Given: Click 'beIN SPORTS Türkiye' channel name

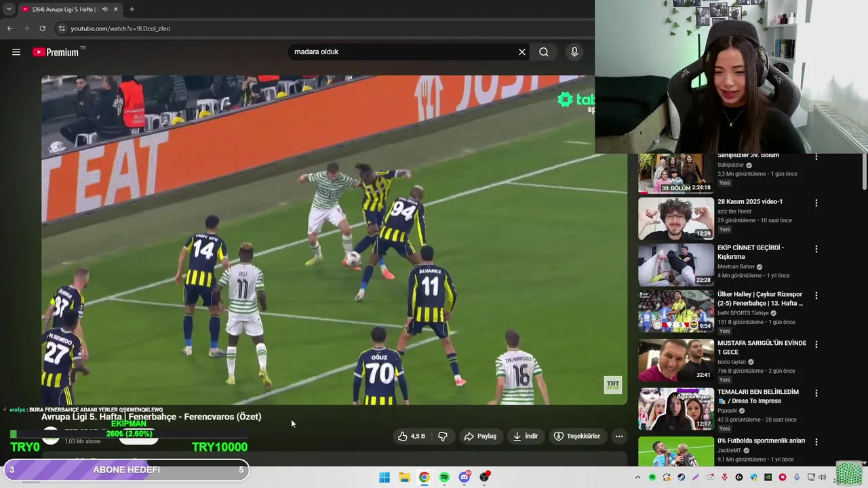Looking at the screenshot, I should point(743,313).
